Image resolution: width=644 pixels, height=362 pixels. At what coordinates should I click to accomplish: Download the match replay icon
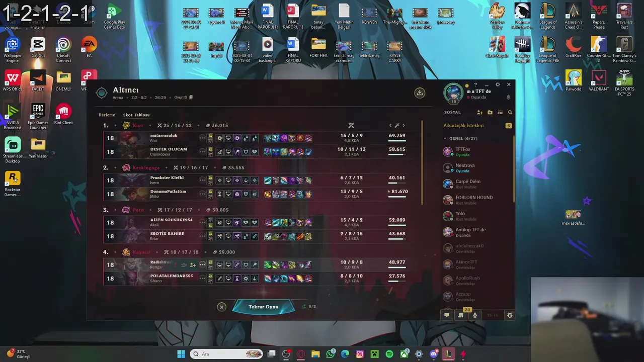tap(420, 93)
